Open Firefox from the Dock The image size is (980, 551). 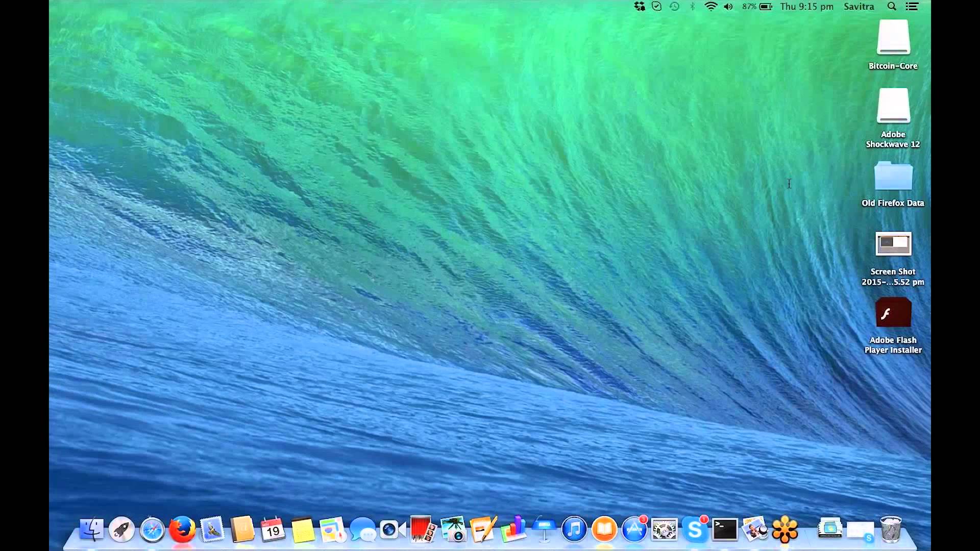[182, 530]
